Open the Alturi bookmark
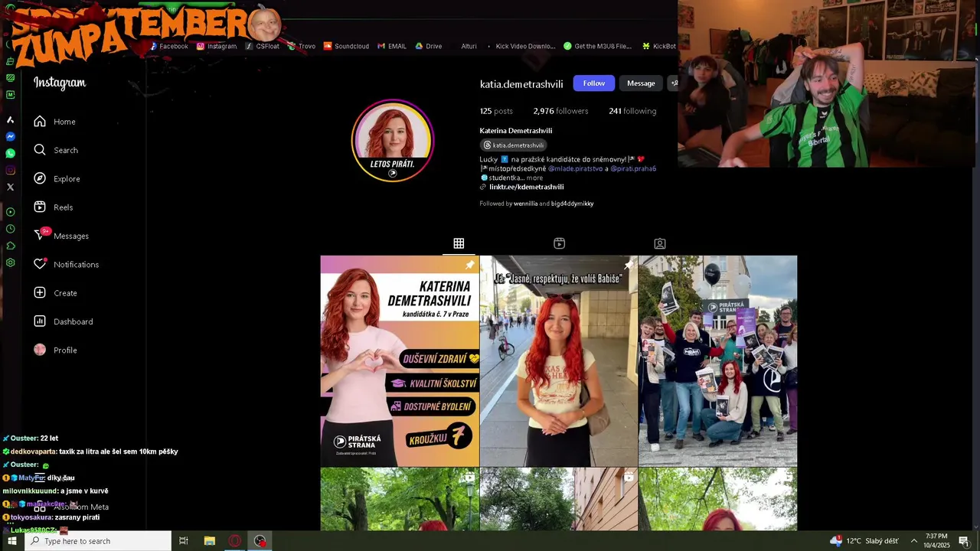This screenshot has width=980, height=551. click(469, 46)
